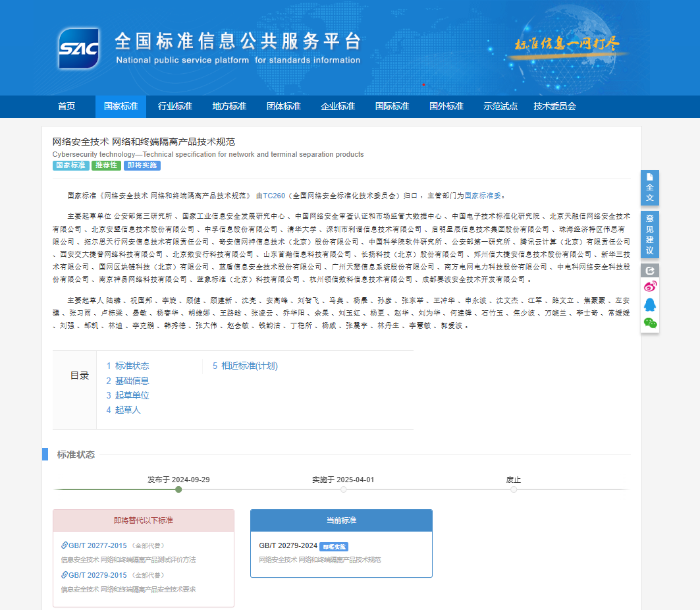Viewport: 700px width, 610px height.
Task: Jump to 标准状态 in table of contents
Action: (128, 366)
